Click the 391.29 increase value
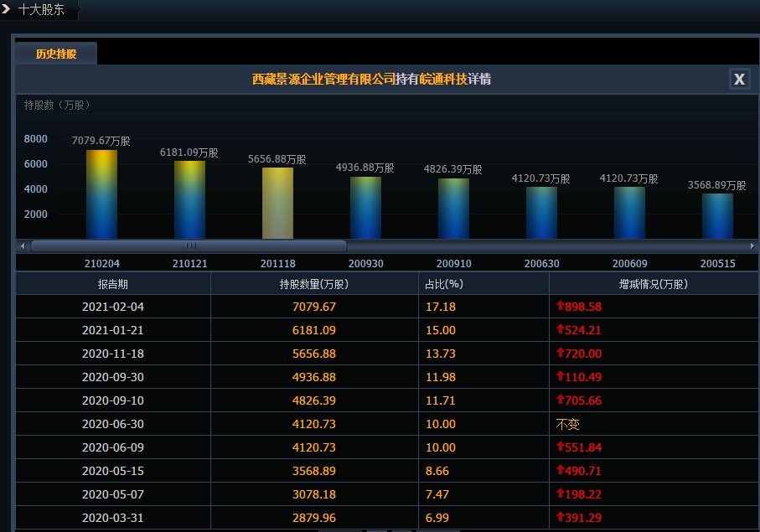 [x=579, y=518]
